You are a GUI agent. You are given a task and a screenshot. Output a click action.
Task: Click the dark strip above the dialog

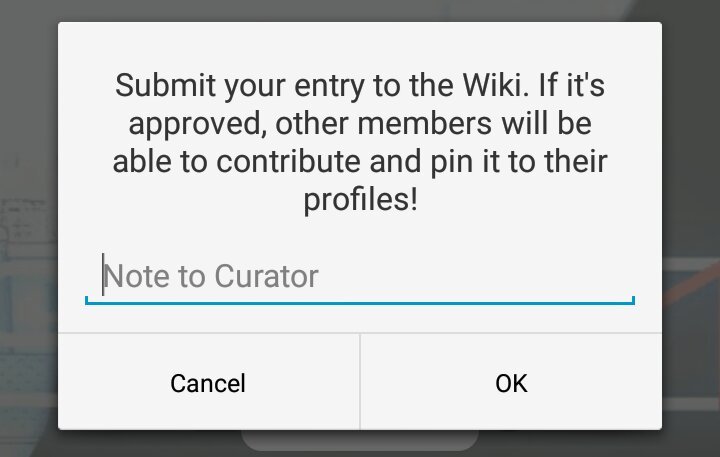(360, 10)
